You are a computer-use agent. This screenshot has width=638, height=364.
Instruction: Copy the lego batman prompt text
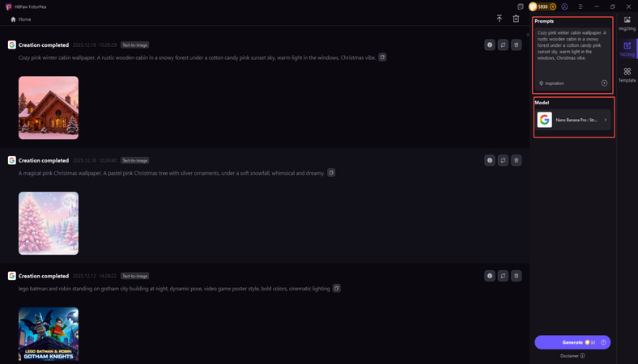(337, 288)
